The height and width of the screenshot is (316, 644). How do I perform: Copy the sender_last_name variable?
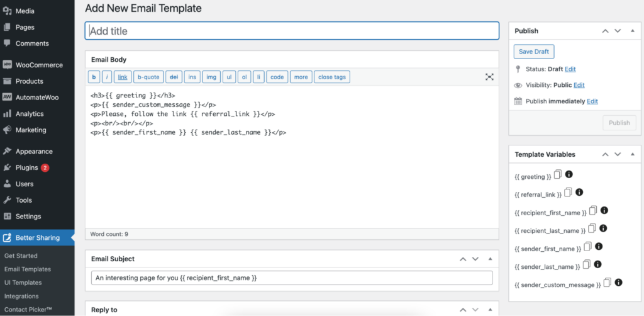[587, 264]
